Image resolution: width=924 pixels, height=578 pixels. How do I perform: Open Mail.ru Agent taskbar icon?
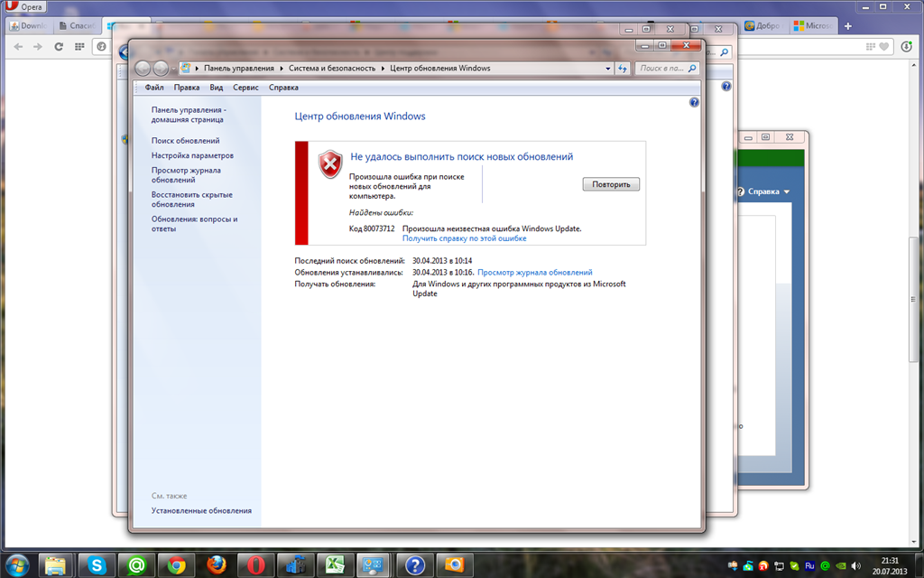tap(136, 565)
